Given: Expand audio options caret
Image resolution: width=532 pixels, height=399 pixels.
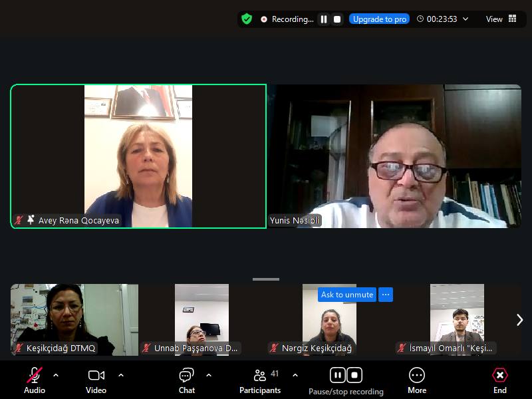Looking at the screenshot, I should (x=56, y=375).
